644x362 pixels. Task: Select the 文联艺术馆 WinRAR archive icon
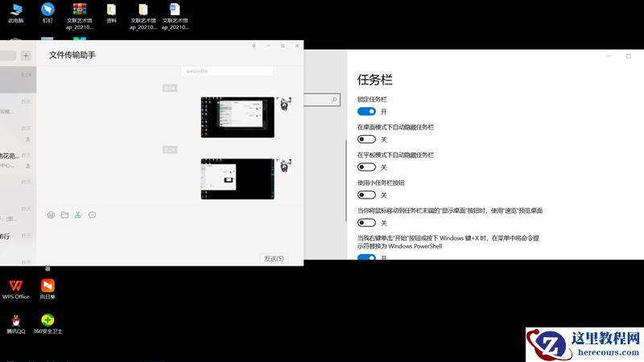pyautogui.click(x=80, y=16)
